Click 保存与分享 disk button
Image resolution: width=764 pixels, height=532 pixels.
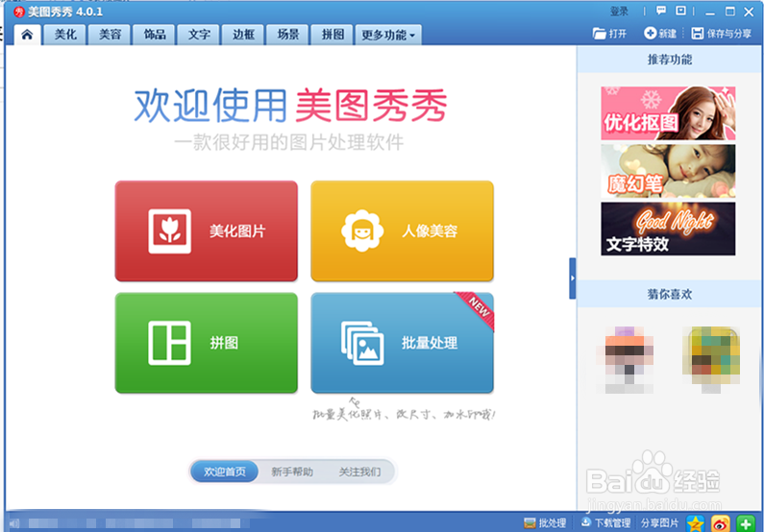point(722,34)
